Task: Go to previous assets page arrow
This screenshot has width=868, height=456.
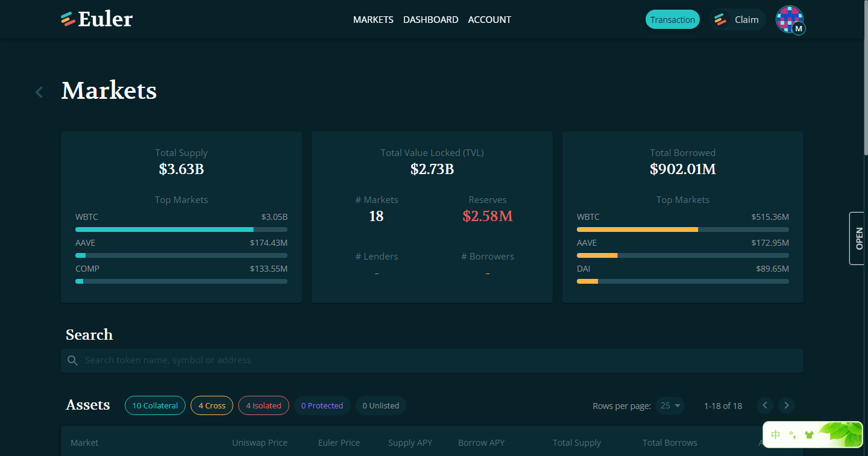Action: pos(765,405)
